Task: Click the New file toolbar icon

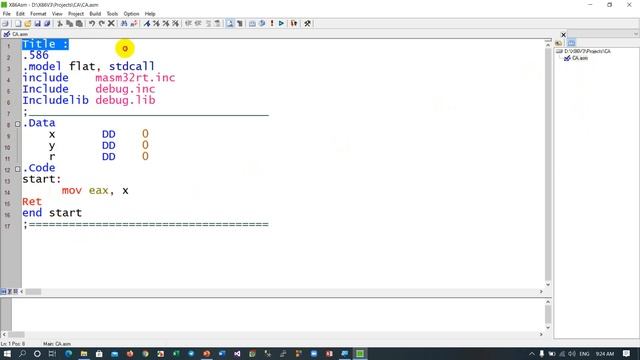Action: click(18, 24)
